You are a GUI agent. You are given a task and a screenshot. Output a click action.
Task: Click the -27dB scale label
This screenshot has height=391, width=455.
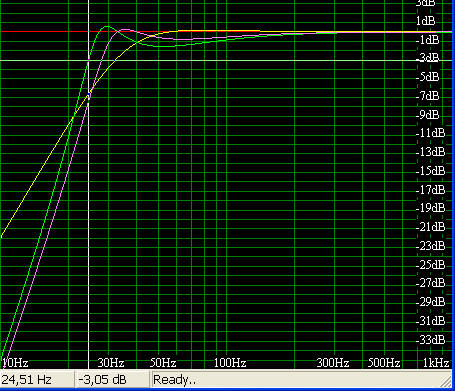coord(431,283)
